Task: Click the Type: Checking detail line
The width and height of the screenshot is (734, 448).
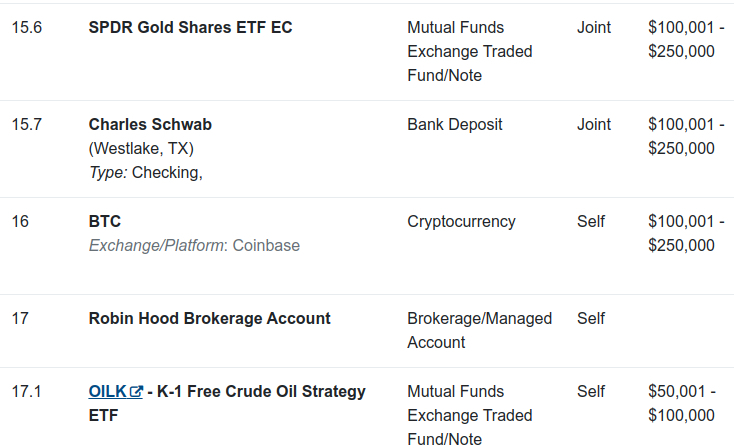Action: click(x=146, y=173)
